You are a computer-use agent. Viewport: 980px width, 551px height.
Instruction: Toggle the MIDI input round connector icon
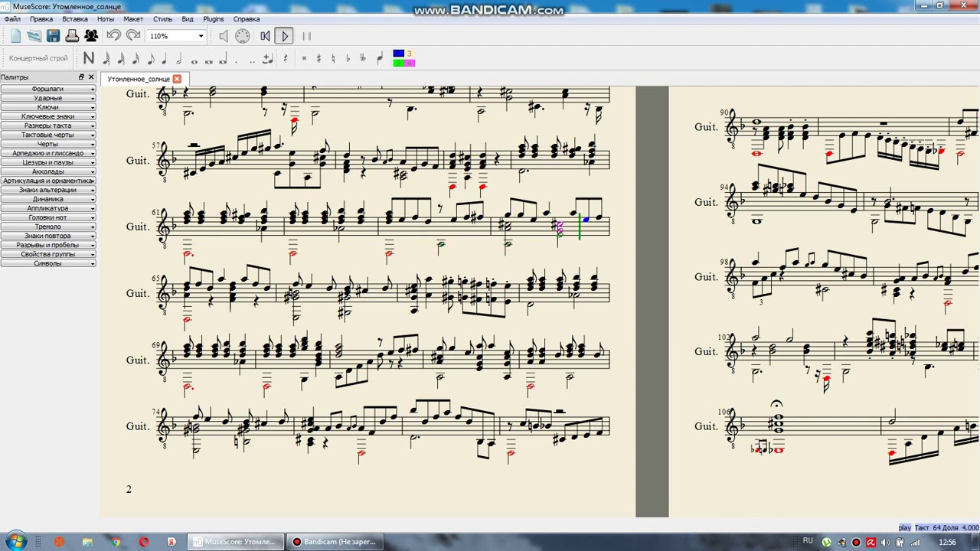tap(242, 36)
